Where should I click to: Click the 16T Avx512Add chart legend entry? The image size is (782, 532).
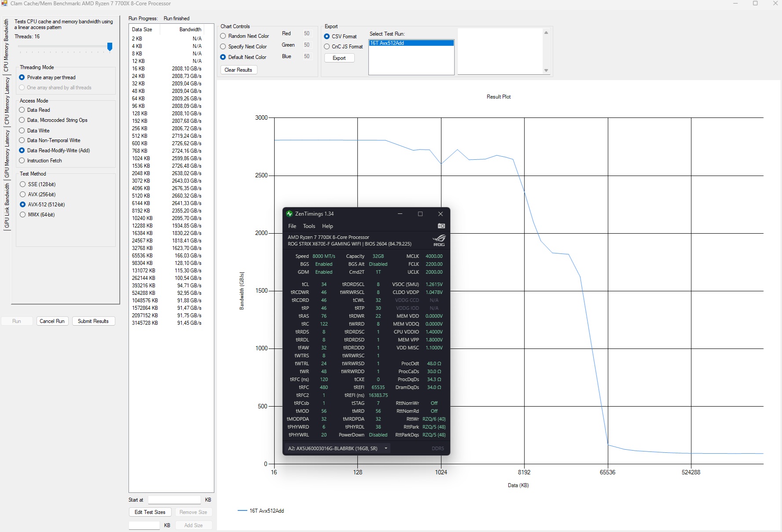(261, 511)
